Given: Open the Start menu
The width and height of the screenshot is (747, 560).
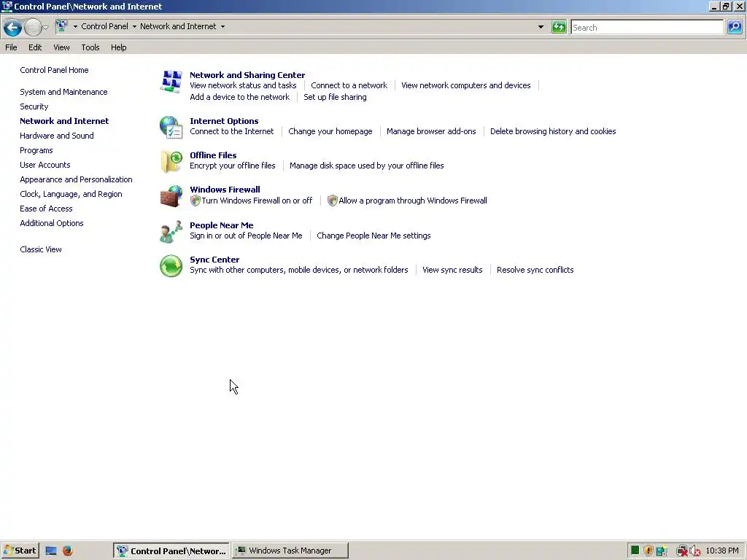Looking at the screenshot, I should [x=20, y=551].
